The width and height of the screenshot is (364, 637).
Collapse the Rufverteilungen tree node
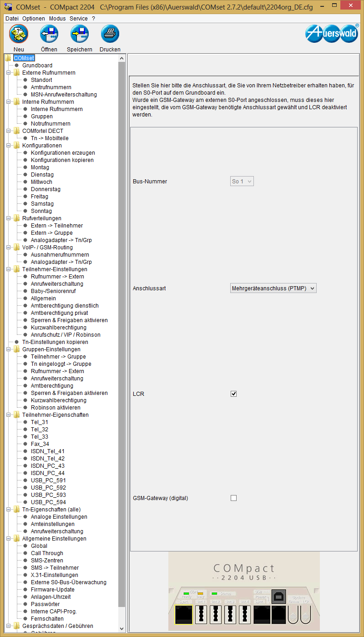8,218
